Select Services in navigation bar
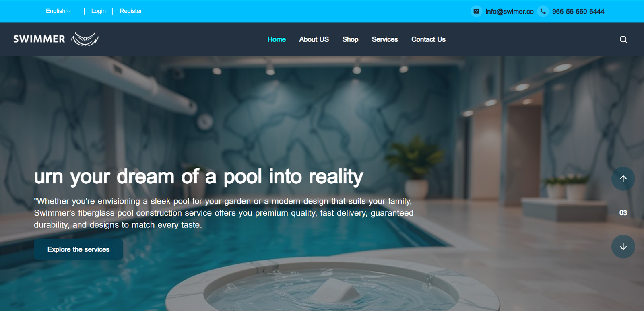Image resolution: width=644 pixels, height=311 pixels. pos(385,39)
